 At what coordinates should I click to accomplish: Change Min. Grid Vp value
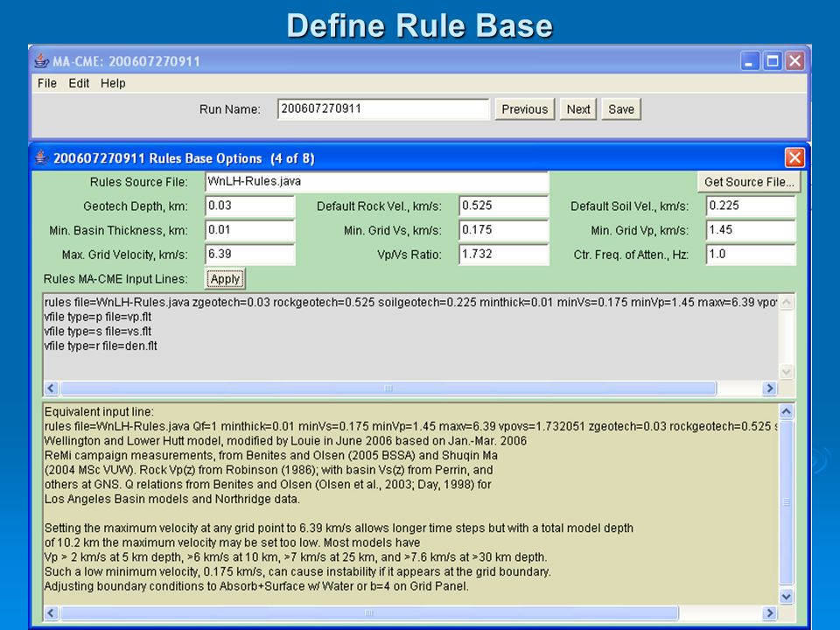751,230
